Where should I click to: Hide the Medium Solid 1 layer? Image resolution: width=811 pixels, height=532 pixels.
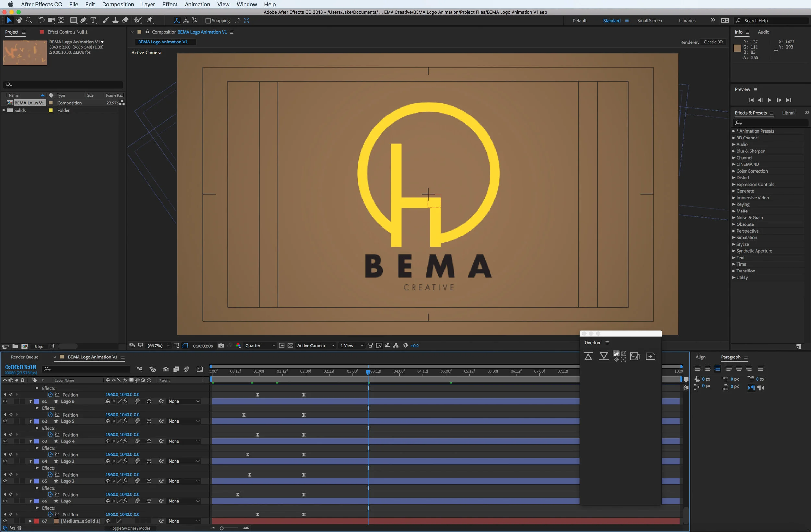tap(5, 521)
